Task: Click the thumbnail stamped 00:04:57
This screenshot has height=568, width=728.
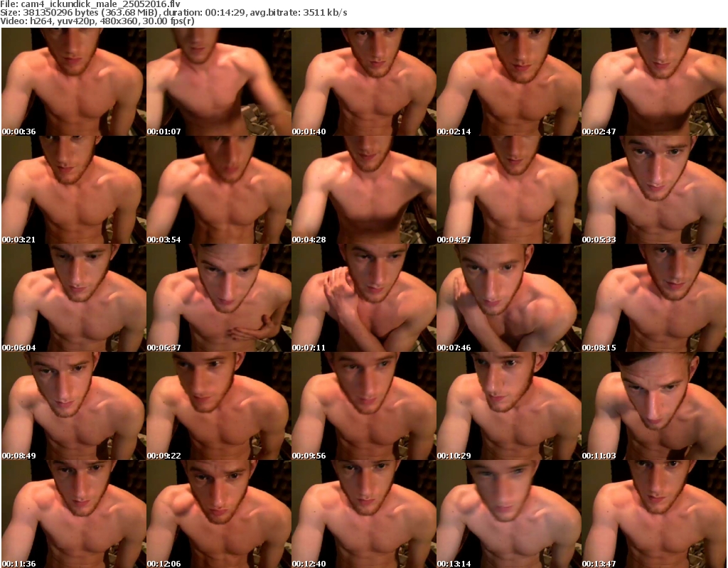Action: (x=509, y=190)
